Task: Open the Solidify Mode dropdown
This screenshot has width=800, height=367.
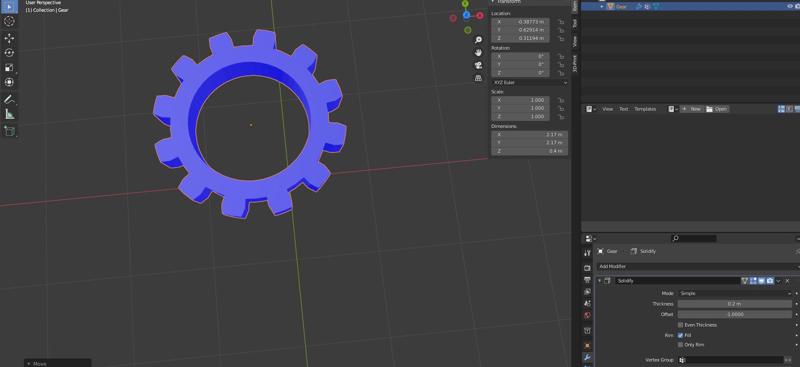Action: tap(735, 293)
